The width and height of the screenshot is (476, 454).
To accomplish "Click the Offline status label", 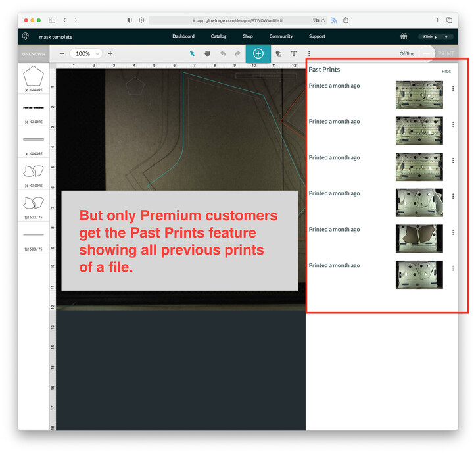I will click(x=407, y=54).
